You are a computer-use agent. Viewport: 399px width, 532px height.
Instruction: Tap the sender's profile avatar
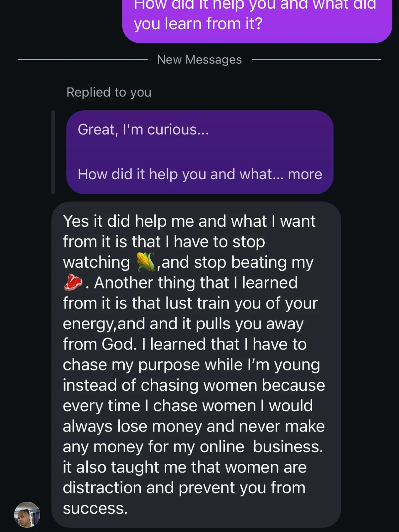pos(27,514)
